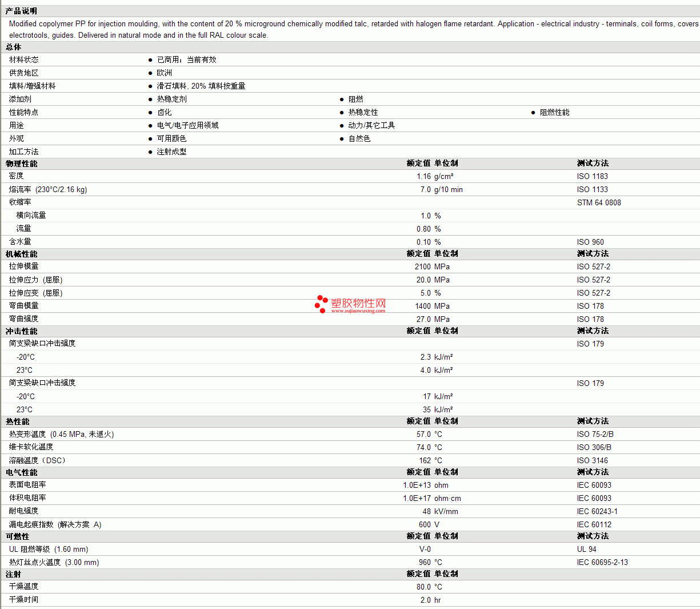Select the '物理性能' section header
Screen dimensions: 700x609
click(22, 164)
